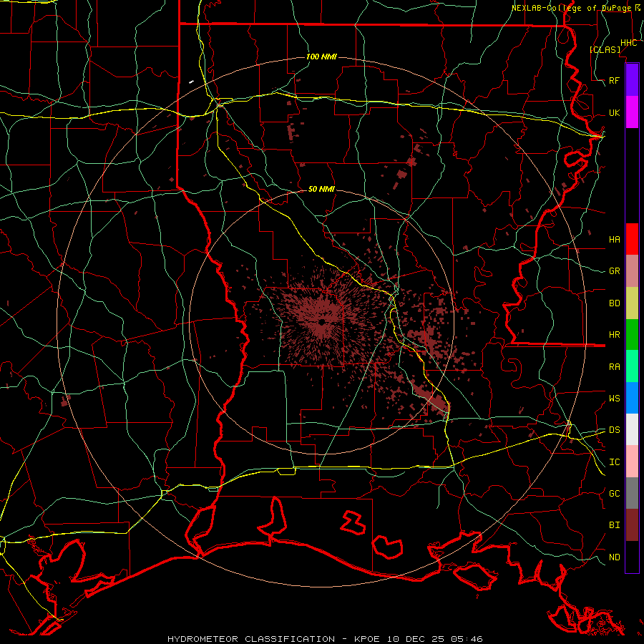The image size is (644, 644).
Task: Click the HR green legend color block
Action: pos(632,335)
